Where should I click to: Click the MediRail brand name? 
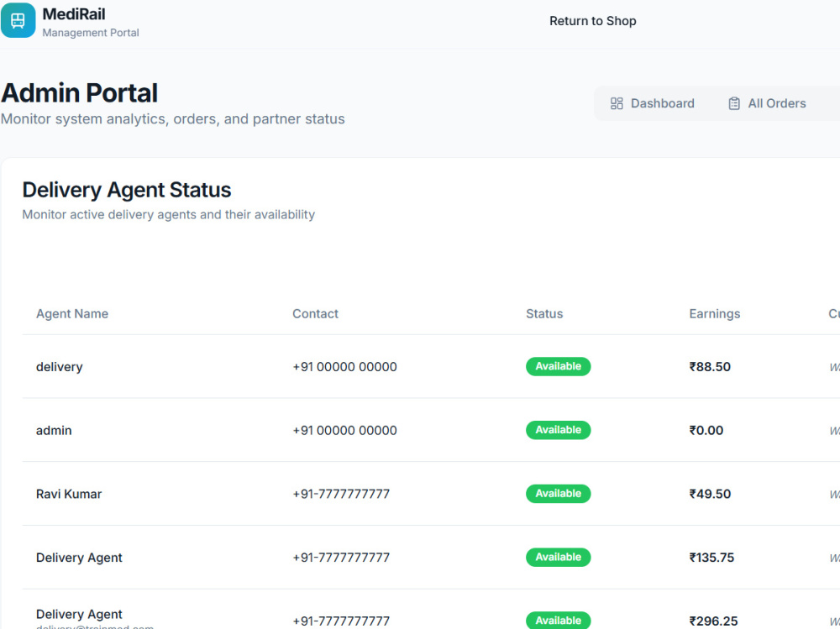tap(74, 14)
